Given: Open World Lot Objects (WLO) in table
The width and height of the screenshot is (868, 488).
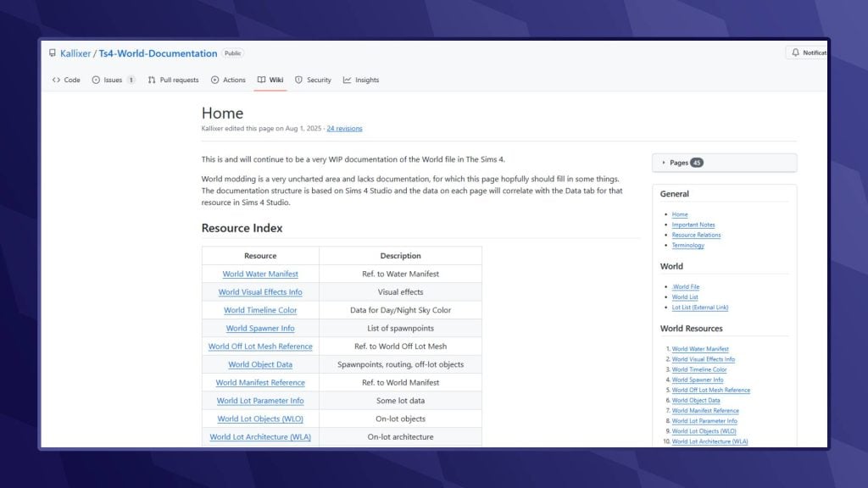Looking at the screenshot, I should click(x=260, y=419).
